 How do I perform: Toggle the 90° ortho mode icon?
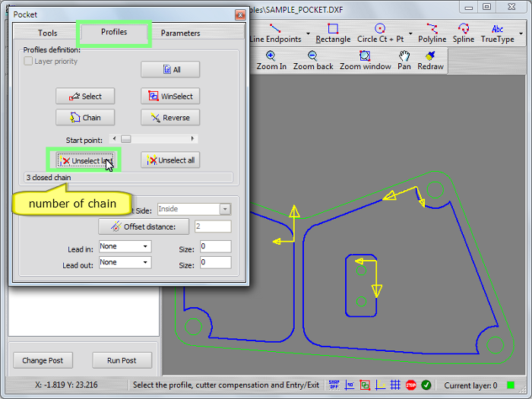point(349,385)
